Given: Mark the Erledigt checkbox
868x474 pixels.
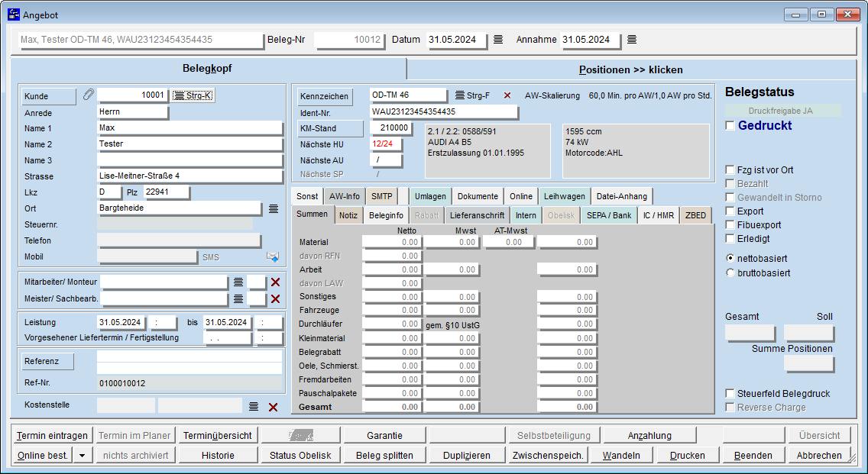Looking at the screenshot, I should (730, 239).
